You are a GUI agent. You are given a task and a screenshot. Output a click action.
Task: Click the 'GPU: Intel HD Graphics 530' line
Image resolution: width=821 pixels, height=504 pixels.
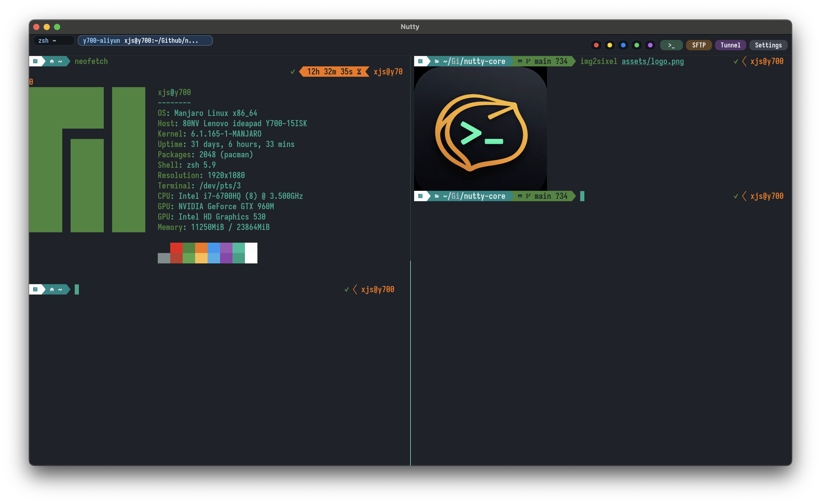tap(211, 217)
